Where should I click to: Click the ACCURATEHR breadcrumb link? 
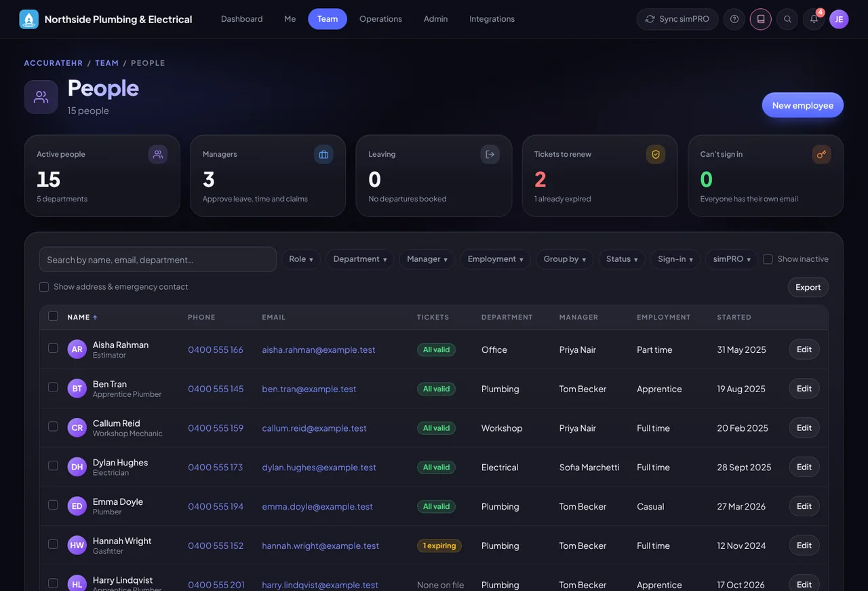[x=54, y=63]
